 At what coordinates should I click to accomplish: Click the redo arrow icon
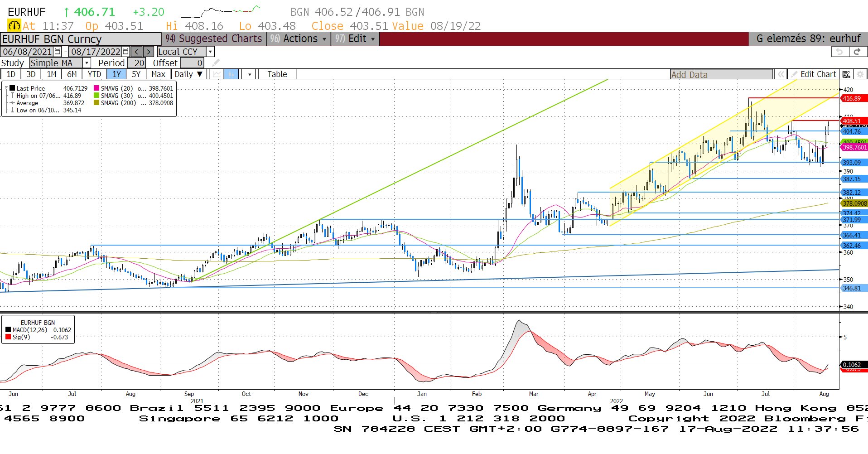[857, 52]
